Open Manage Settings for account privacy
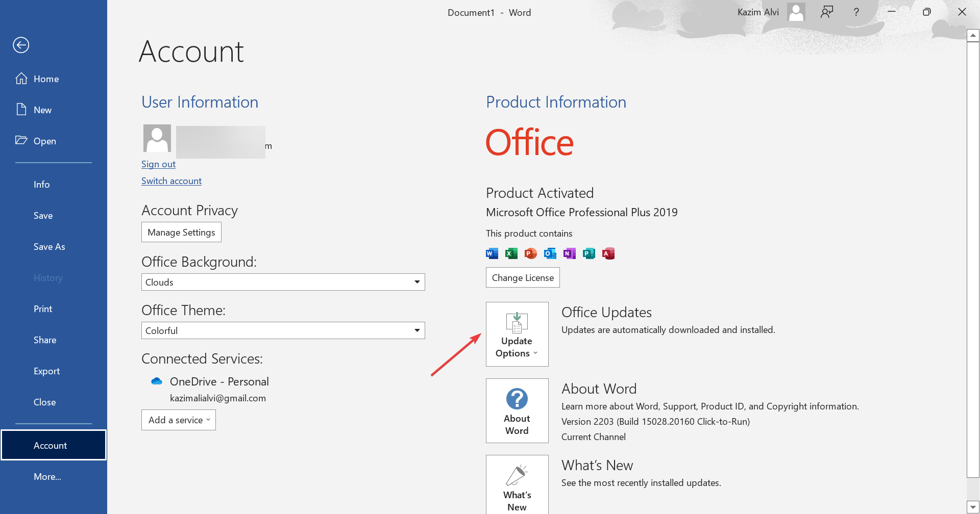This screenshot has width=980, height=514. coord(181,232)
